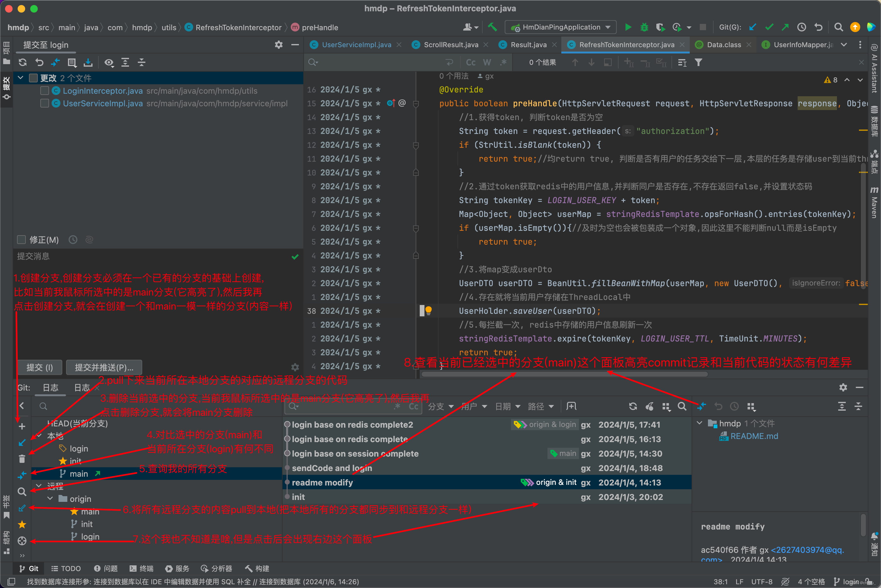This screenshot has height=588, width=881.
Task: Open HmDianPingApplication run configuration dropdown
Action: click(561, 27)
